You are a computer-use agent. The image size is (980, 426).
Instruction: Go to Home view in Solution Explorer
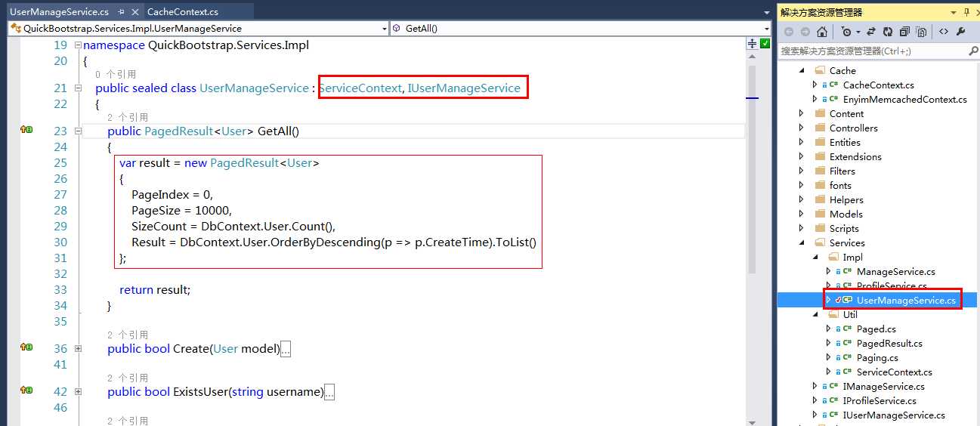pyautogui.click(x=822, y=32)
